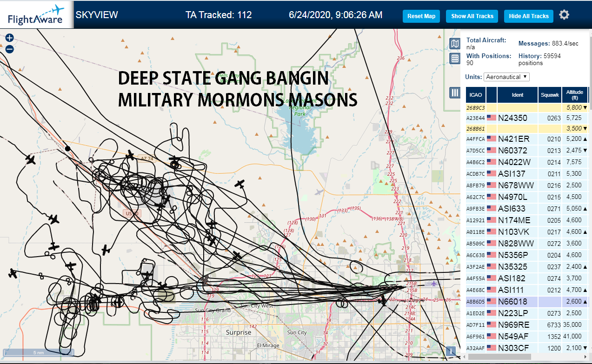The image size is (592, 364).
Task: Click the ICAO code 2689C3 row
Action: tap(527, 107)
